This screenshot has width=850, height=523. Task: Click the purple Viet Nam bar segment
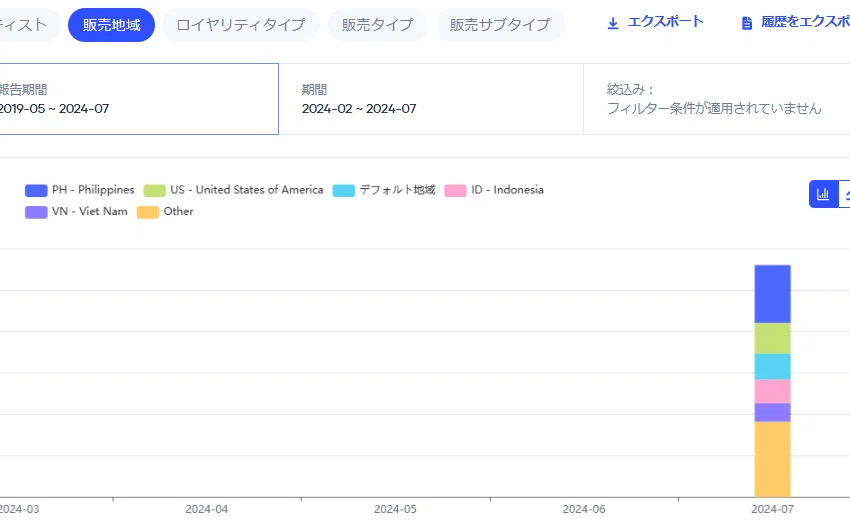pyautogui.click(x=772, y=412)
